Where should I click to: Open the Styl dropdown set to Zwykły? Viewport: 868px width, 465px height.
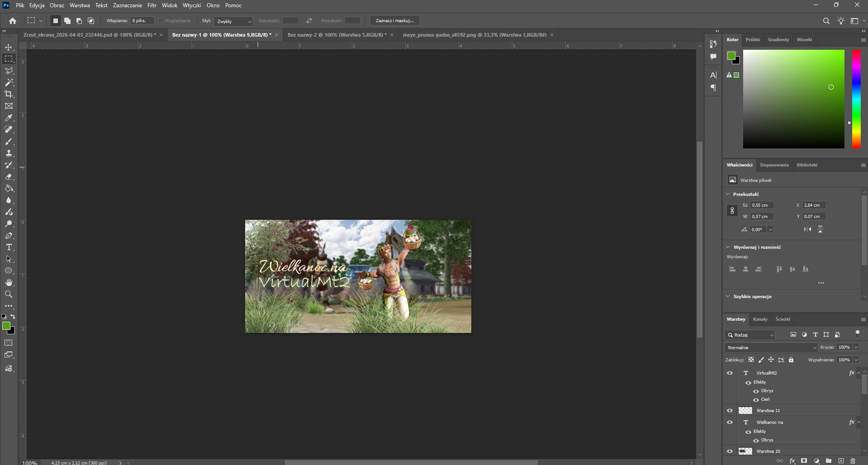pos(233,21)
